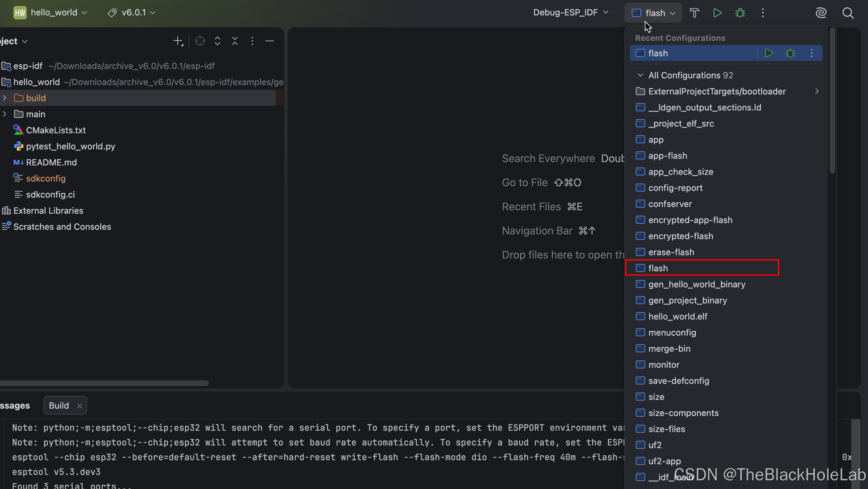Open more options for recent flash configuration
This screenshot has height=489, width=868.
pyautogui.click(x=812, y=53)
